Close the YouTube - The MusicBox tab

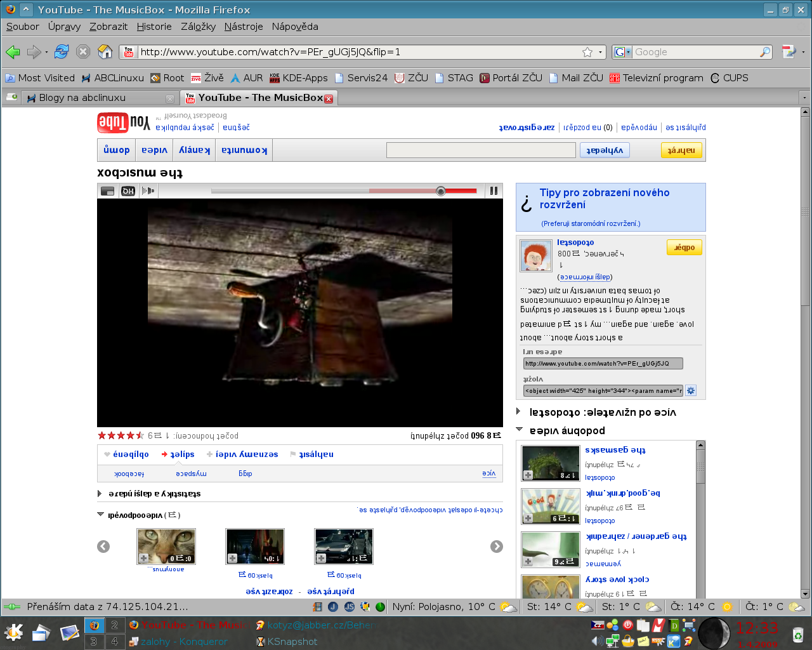[329, 98]
